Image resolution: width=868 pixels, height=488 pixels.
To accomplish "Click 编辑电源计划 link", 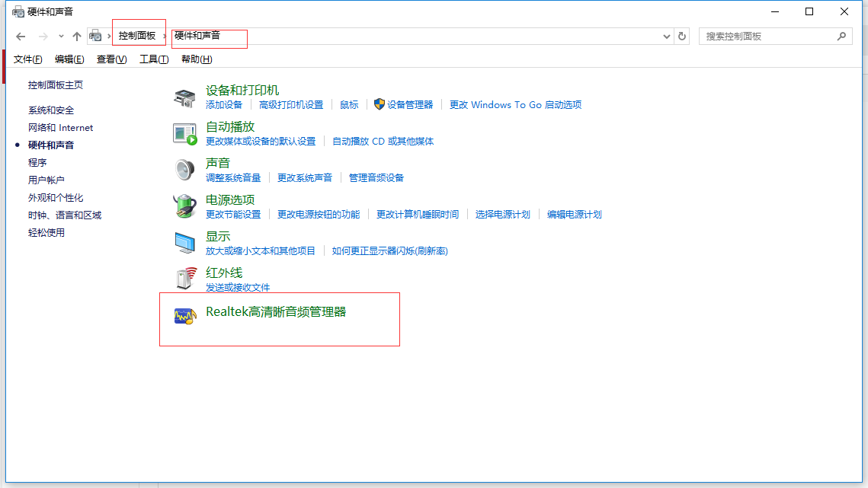I will click(574, 214).
